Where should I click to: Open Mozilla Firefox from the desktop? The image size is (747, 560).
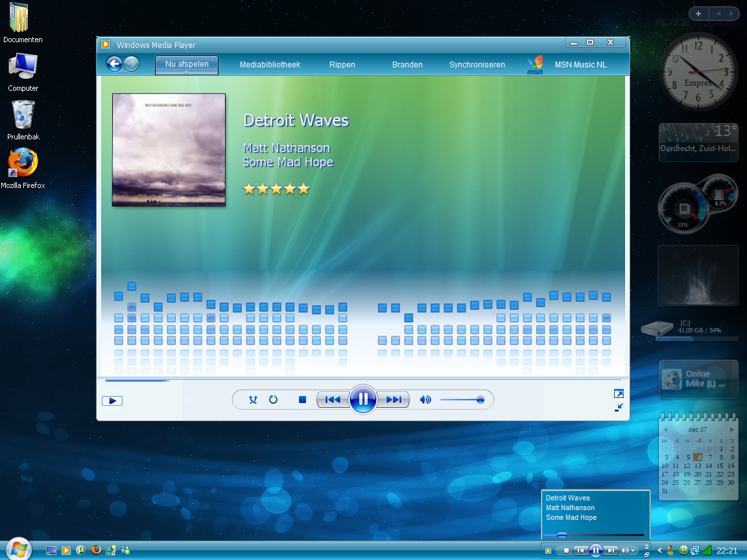[x=23, y=163]
